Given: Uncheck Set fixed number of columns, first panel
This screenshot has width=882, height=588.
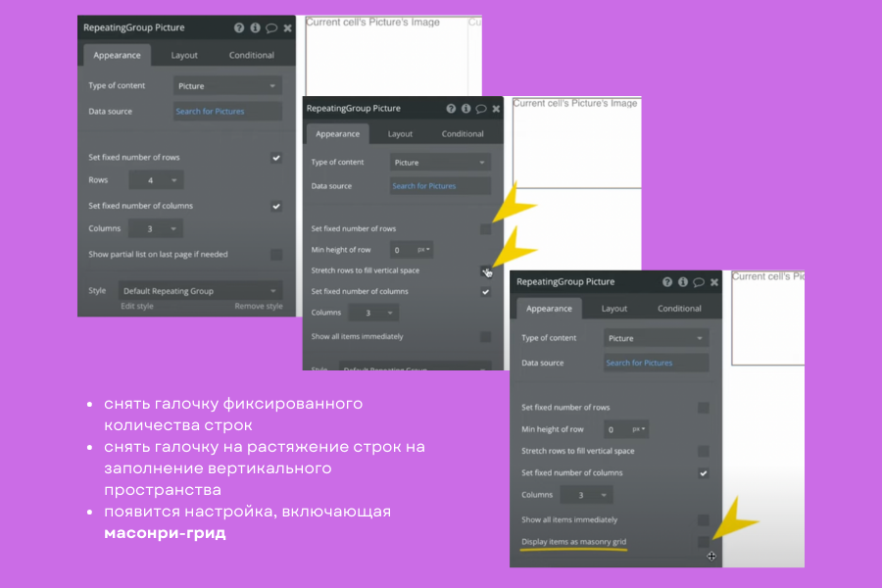Looking at the screenshot, I should (276, 206).
